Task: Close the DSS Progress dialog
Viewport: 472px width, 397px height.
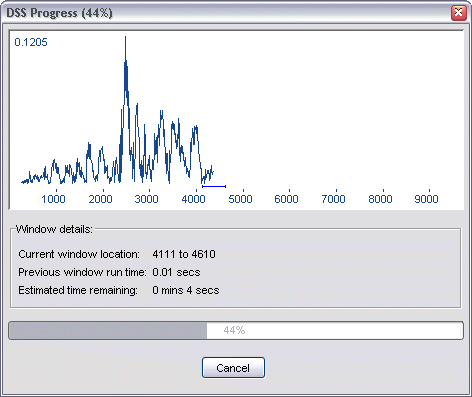Action: [x=458, y=13]
